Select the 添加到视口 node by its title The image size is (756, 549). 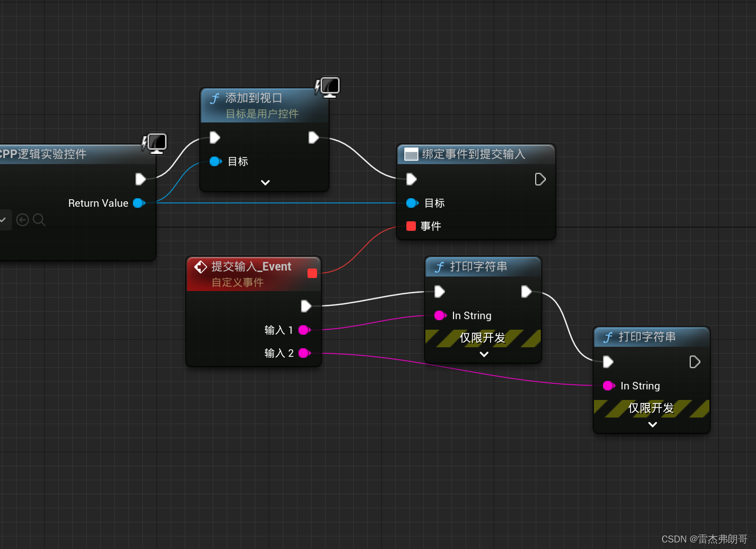tap(253, 98)
